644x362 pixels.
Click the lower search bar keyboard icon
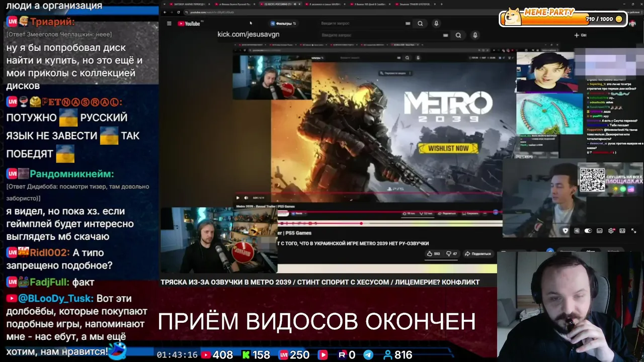coord(445,36)
